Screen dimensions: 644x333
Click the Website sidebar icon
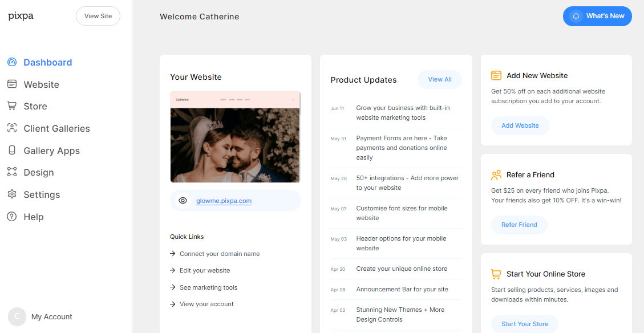(12, 84)
